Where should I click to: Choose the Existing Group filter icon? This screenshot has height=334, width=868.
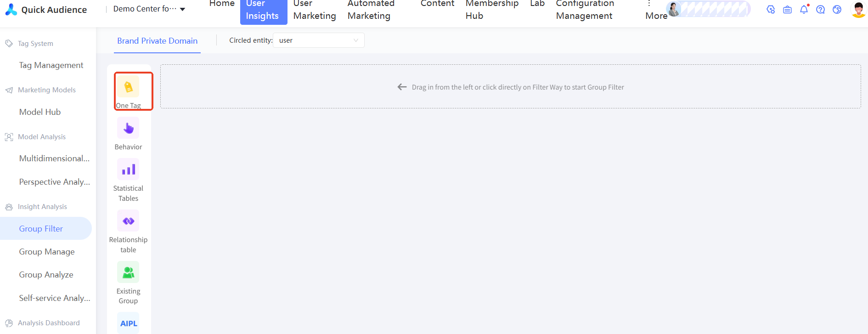(x=128, y=272)
